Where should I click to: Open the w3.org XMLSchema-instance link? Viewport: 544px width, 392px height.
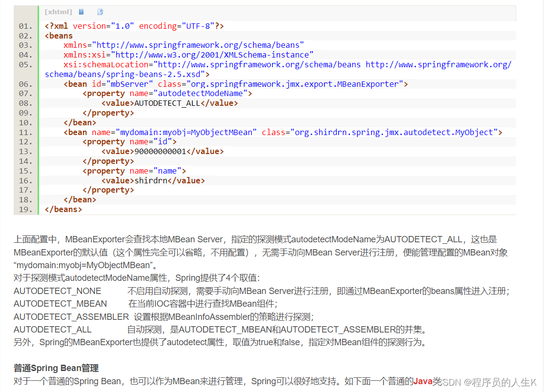tap(224, 55)
